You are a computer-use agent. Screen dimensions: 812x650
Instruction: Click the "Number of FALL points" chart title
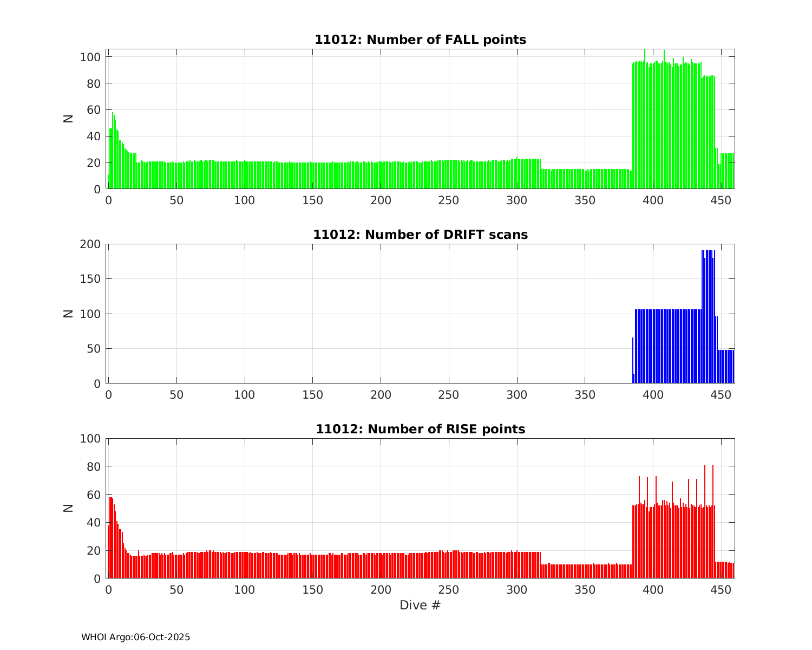tap(420, 40)
